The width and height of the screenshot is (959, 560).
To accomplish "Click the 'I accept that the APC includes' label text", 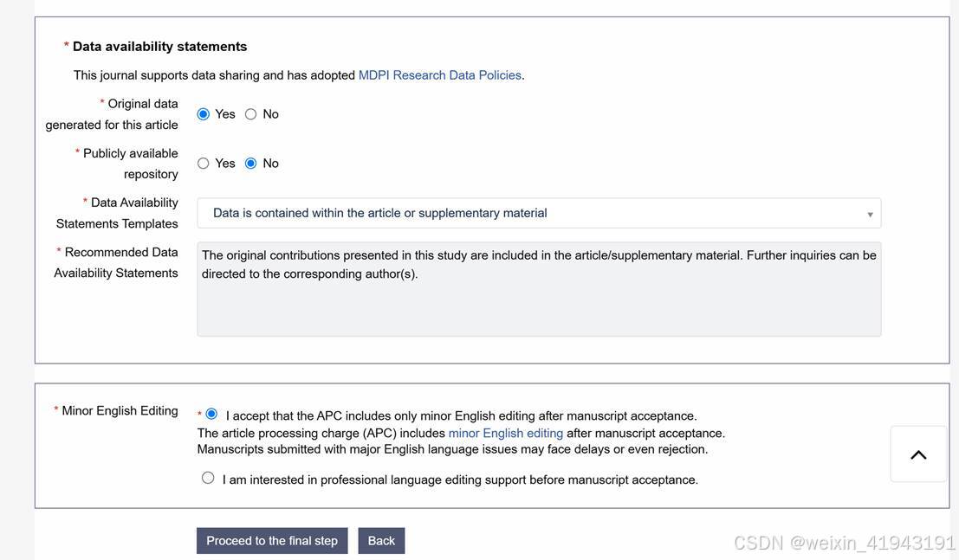I will (x=461, y=416).
